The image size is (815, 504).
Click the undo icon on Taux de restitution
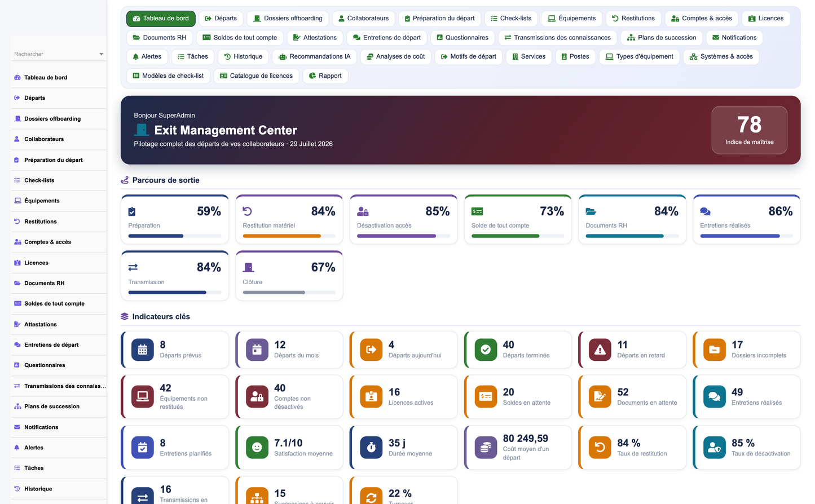click(x=600, y=447)
